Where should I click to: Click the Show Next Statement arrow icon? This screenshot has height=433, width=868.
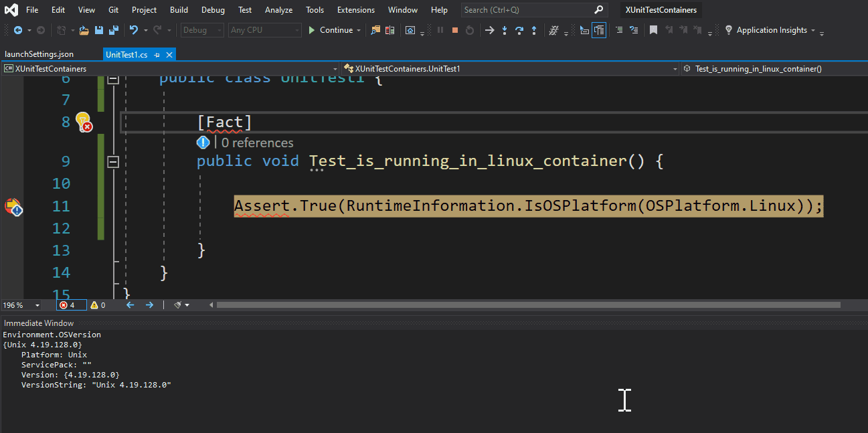click(x=489, y=30)
